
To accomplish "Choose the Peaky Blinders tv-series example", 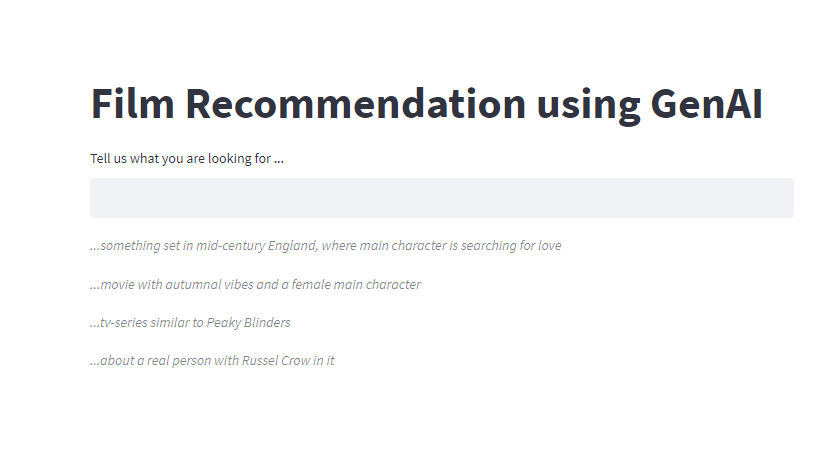I will coord(190,323).
